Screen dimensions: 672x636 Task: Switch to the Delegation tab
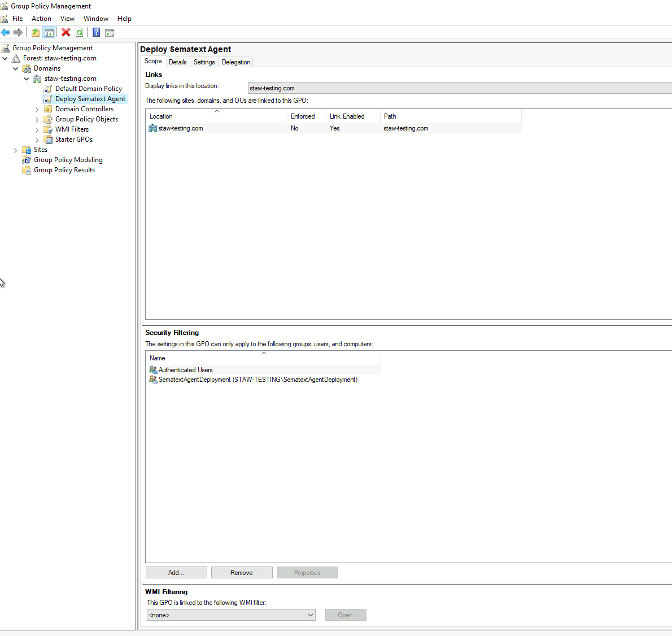click(x=235, y=62)
